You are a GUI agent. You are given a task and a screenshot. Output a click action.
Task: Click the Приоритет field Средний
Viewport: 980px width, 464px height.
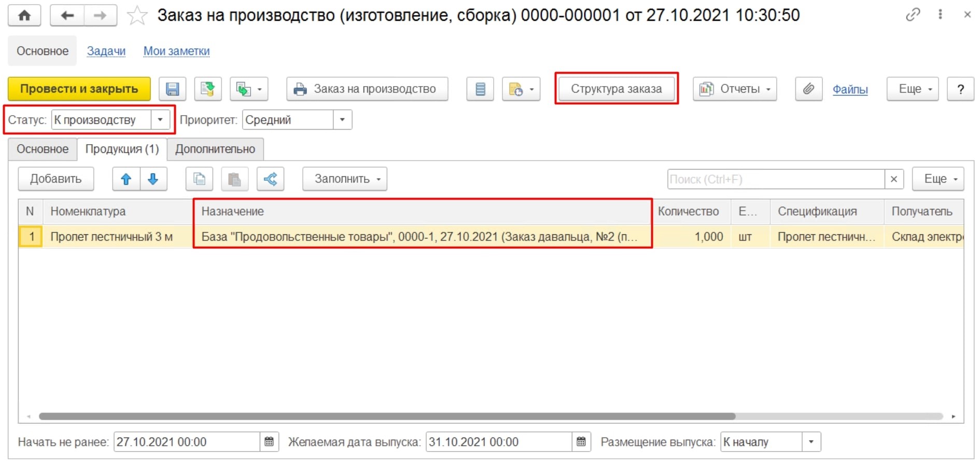(x=288, y=120)
